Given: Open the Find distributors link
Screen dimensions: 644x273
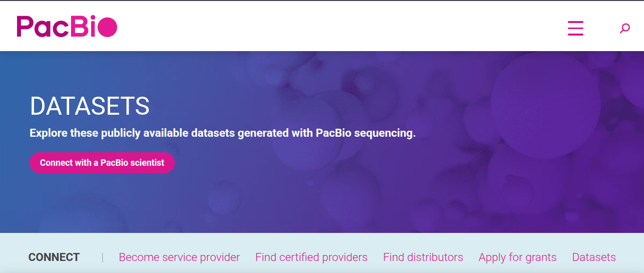Looking at the screenshot, I should [423, 257].
